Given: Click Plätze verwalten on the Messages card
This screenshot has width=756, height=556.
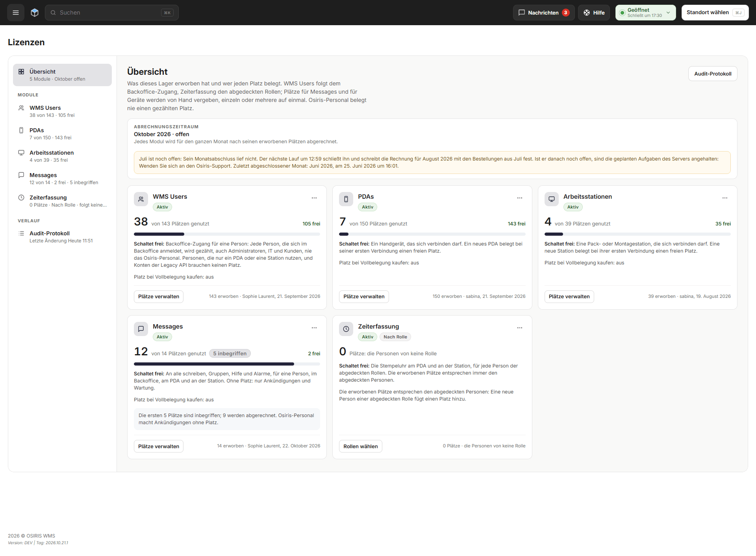Looking at the screenshot, I should (x=159, y=446).
